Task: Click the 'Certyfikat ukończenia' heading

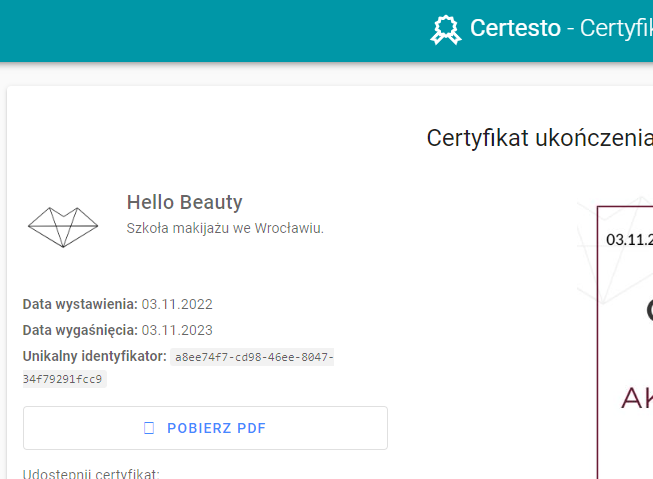Action: point(540,138)
